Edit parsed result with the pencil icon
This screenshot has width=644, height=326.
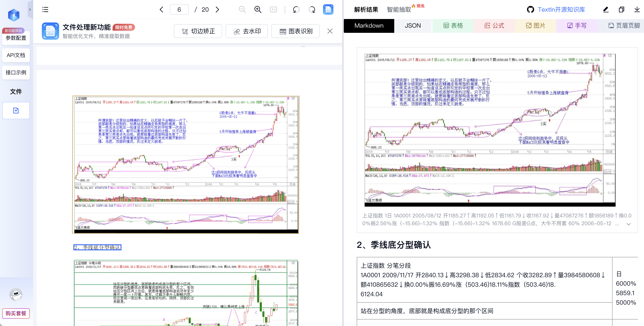coord(605,9)
